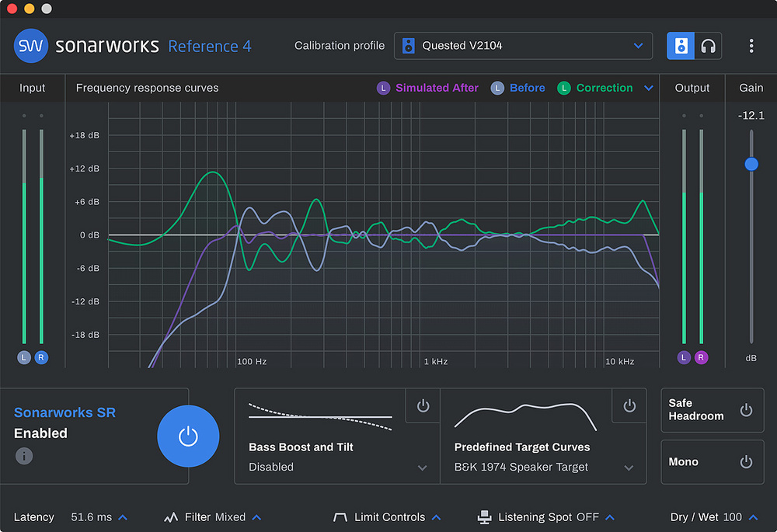Click the Dry / Wet 100 value
The image size is (777, 532).
[x=733, y=517]
